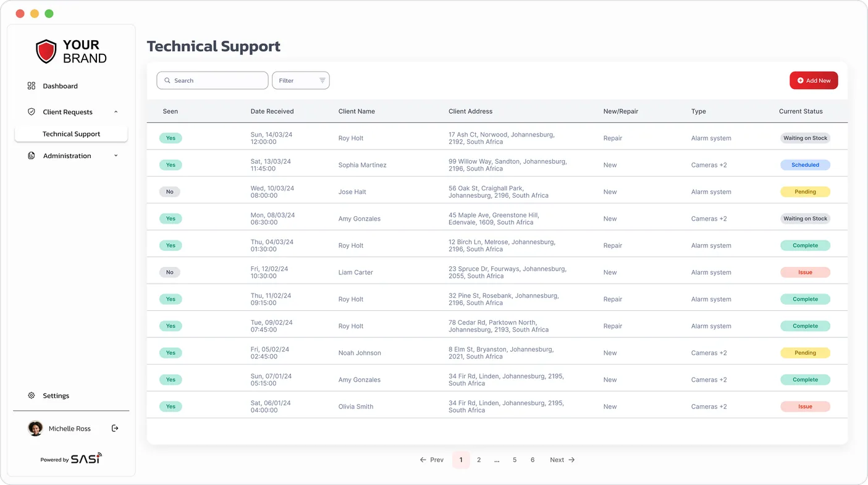The image size is (868, 485).
Task: Click the Yes badge for Sophia Martinez
Action: point(171,165)
